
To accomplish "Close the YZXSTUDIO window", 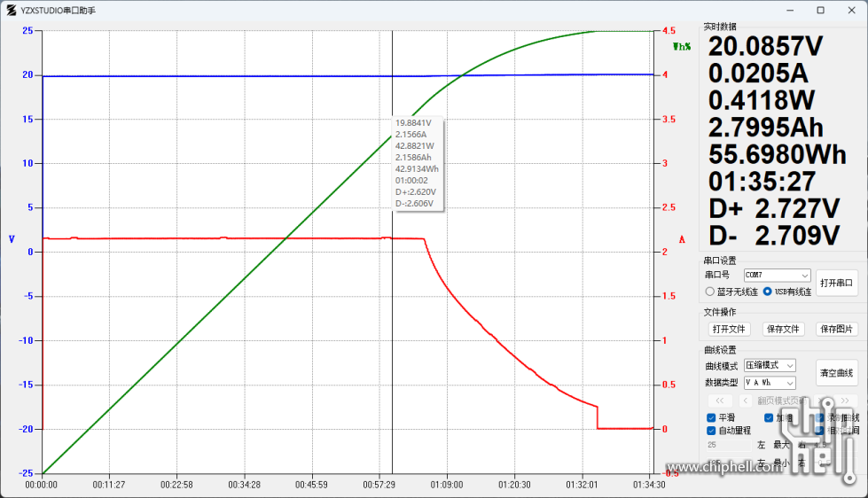I will [851, 10].
